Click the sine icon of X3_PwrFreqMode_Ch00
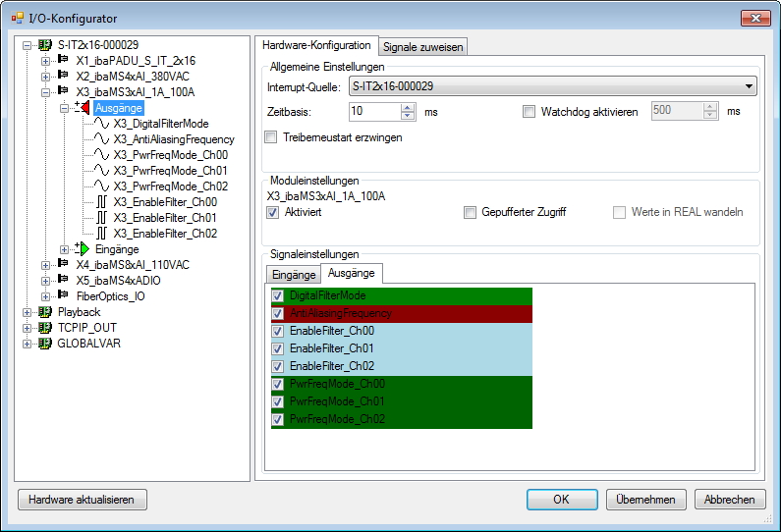 pyautogui.click(x=101, y=155)
